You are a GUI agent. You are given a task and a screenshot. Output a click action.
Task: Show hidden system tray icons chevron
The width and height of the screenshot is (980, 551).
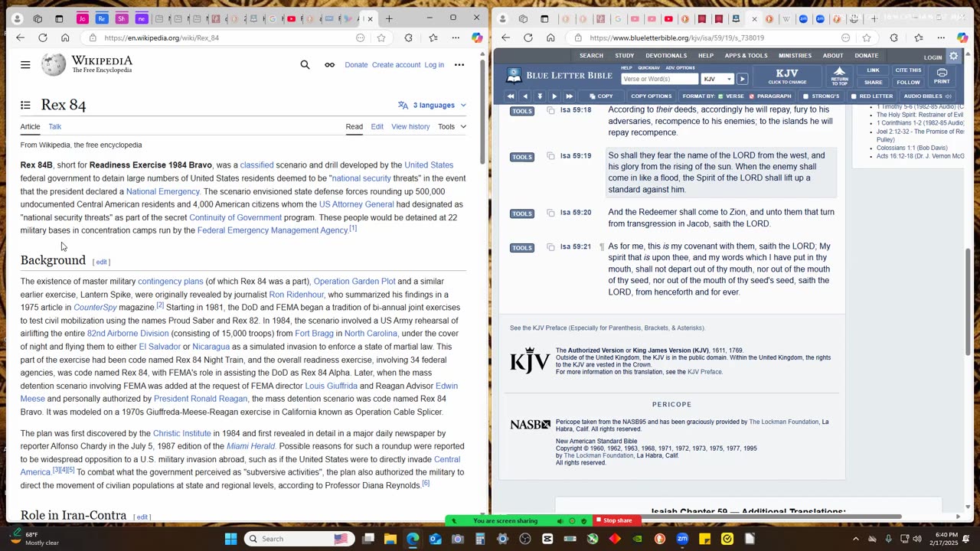(856, 539)
